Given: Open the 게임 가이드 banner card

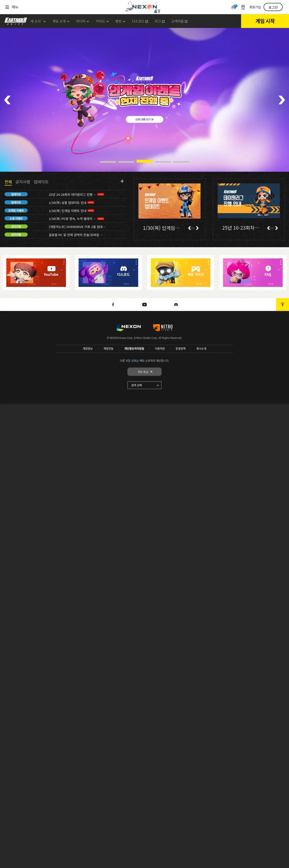Looking at the screenshot, I should click(x=181, y=273).
